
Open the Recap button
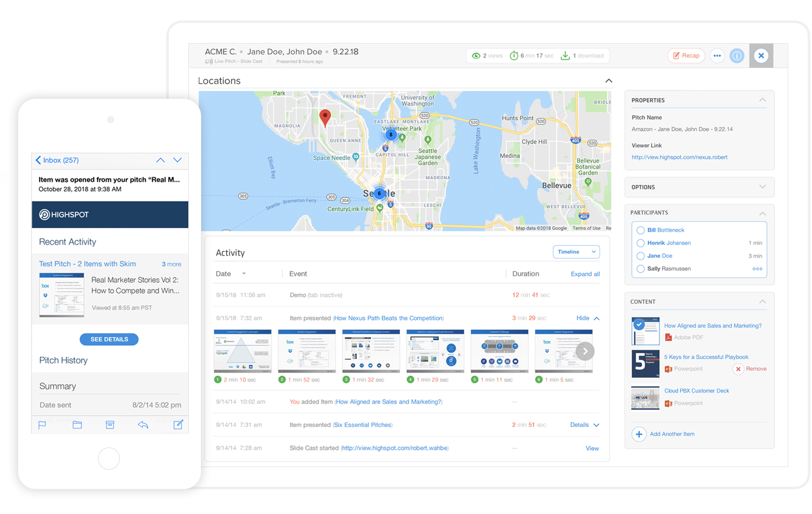point(685,55)
